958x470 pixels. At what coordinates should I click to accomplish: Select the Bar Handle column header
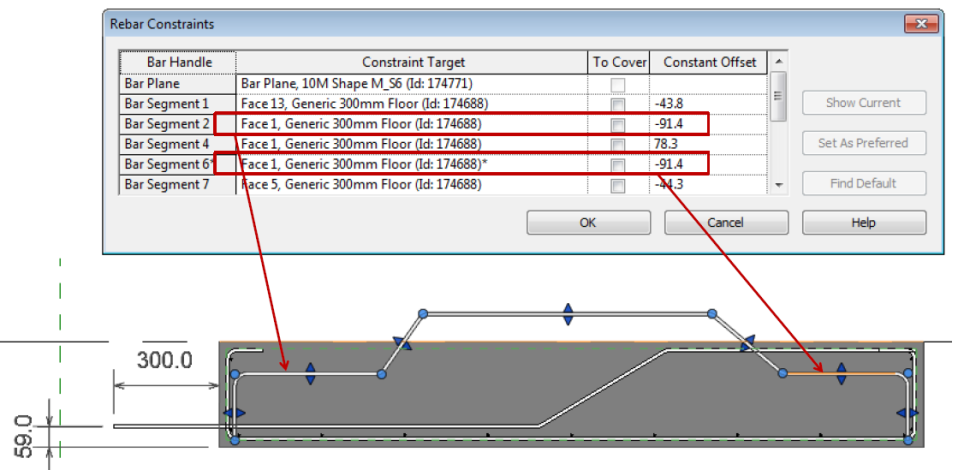(178, 62)
